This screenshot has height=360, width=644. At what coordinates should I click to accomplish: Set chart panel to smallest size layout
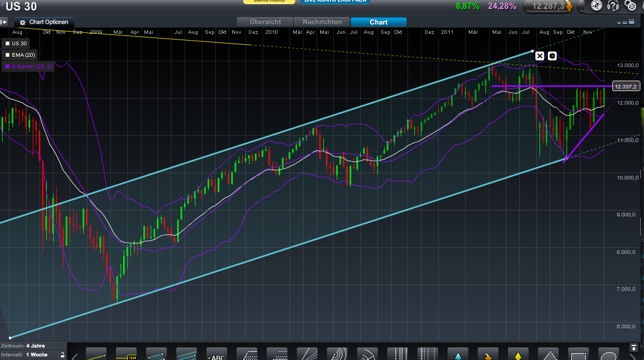click(619, 23)
